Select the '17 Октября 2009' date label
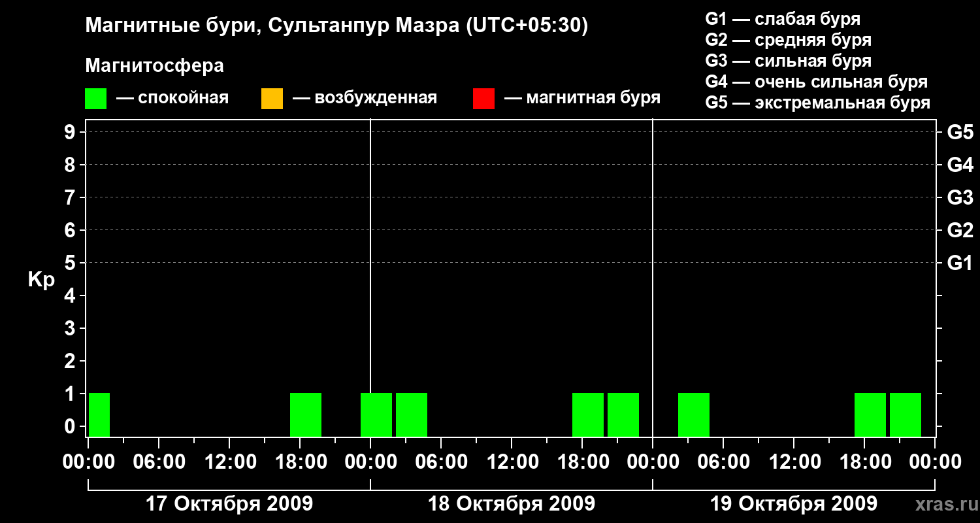Image resolution: width=980 pixels, height=523 pixels. (x=229, y=504)
